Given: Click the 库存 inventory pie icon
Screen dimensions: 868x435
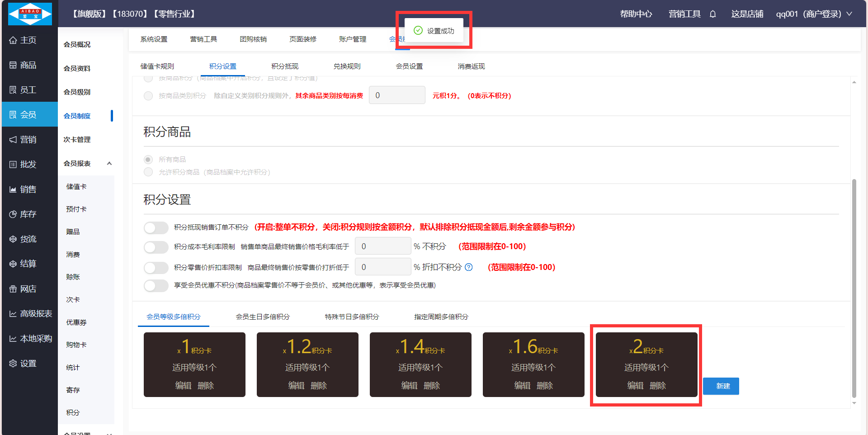Looking at the screenshot, I should pos(13,214).
